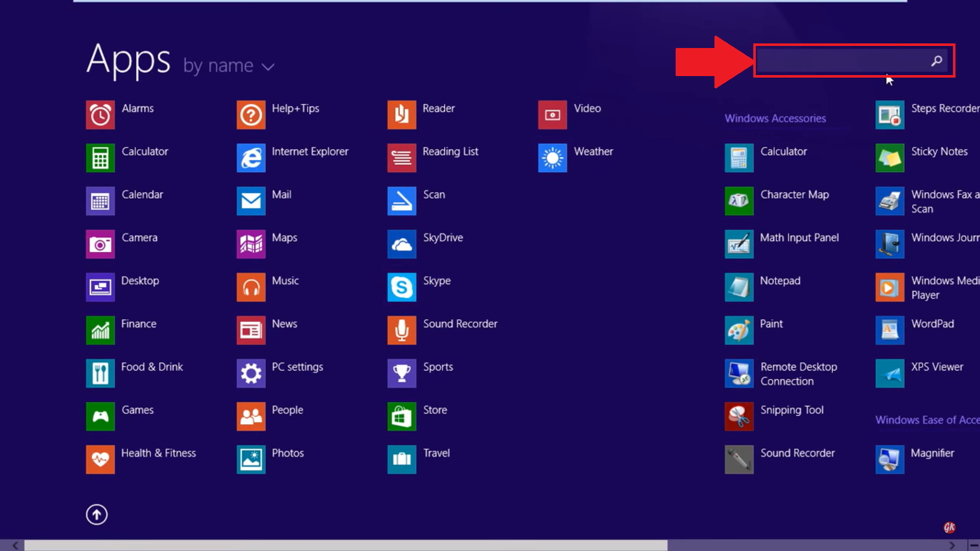Screen dimensions: 980x551
Task: Open the Weather app icon
Action: [553, 158]
